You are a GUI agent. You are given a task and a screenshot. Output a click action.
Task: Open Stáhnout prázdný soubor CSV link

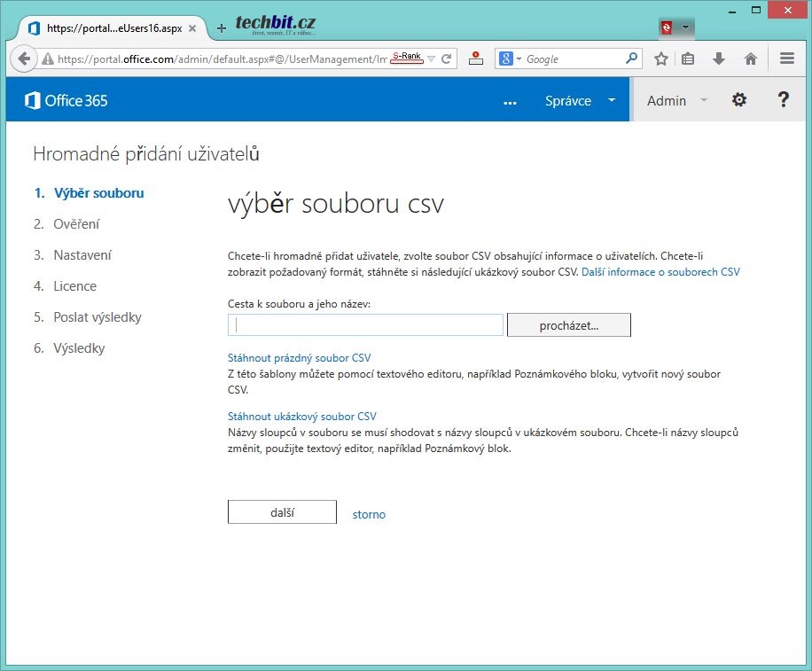pyautogui.click(x=299, y=358)
